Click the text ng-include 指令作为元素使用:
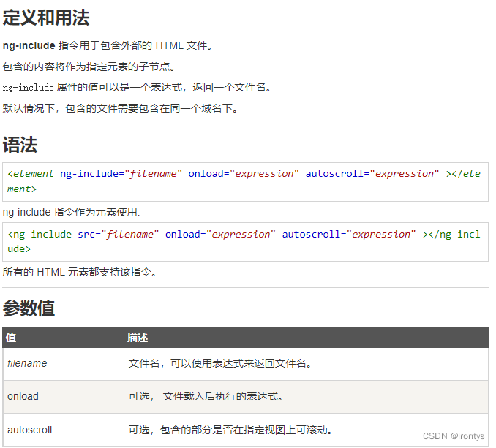This screenshot has height=448, width=496. [x=71, y=212]
